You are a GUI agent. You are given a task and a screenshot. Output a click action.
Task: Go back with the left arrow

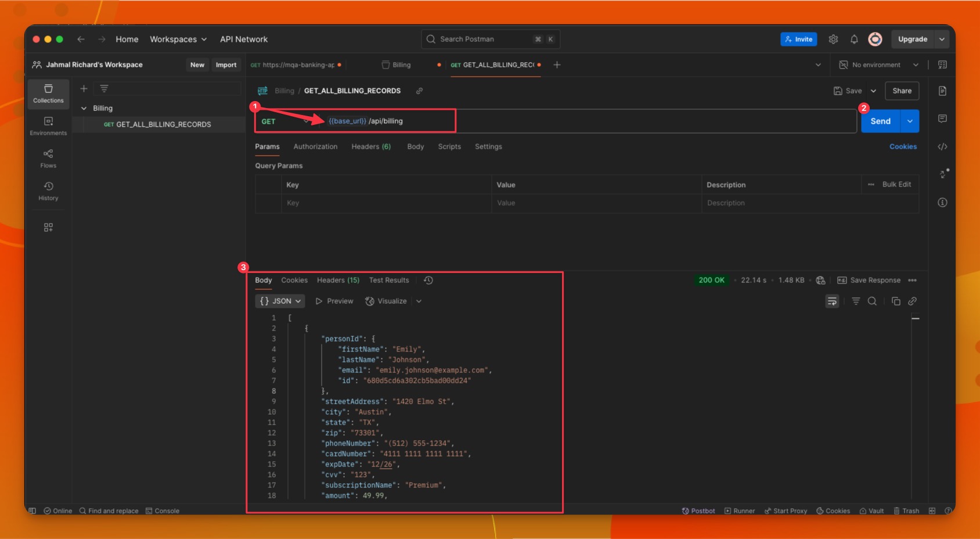point(81,39)
